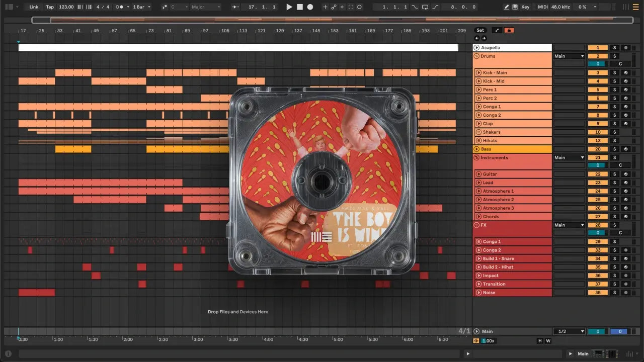Open the 1 Bar quantization dropdown
Viewport: 644px width, 362px height.
pyautogui.click(x=142, y=7)
